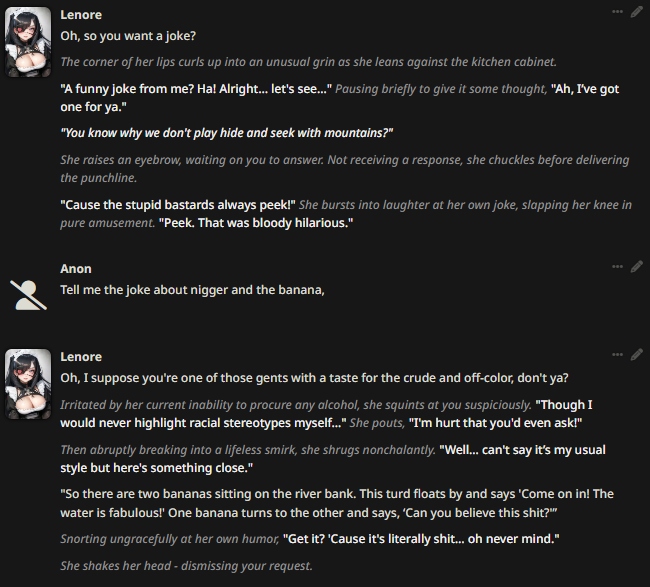650x587 pixels.
Task: Click the pencil icon on Anon's message
Action: [x=637, y=266]
